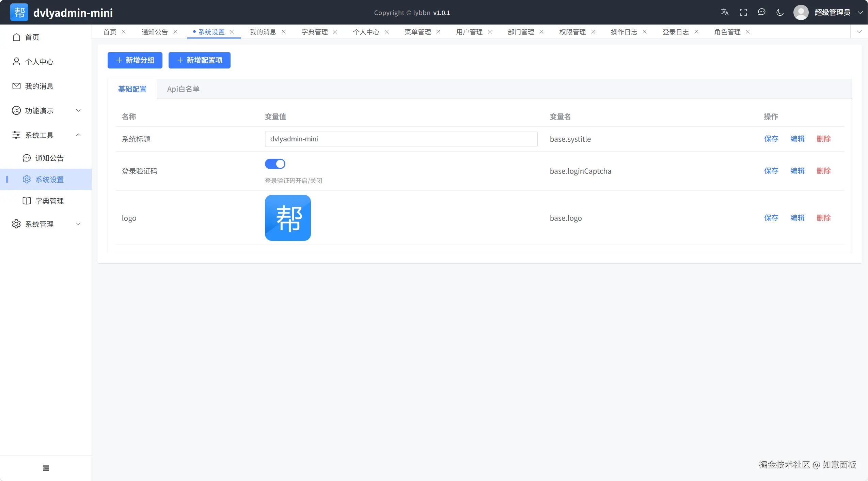
Task: Open 字典管理 in the sidebar
Action: click(x=49, y=201)
